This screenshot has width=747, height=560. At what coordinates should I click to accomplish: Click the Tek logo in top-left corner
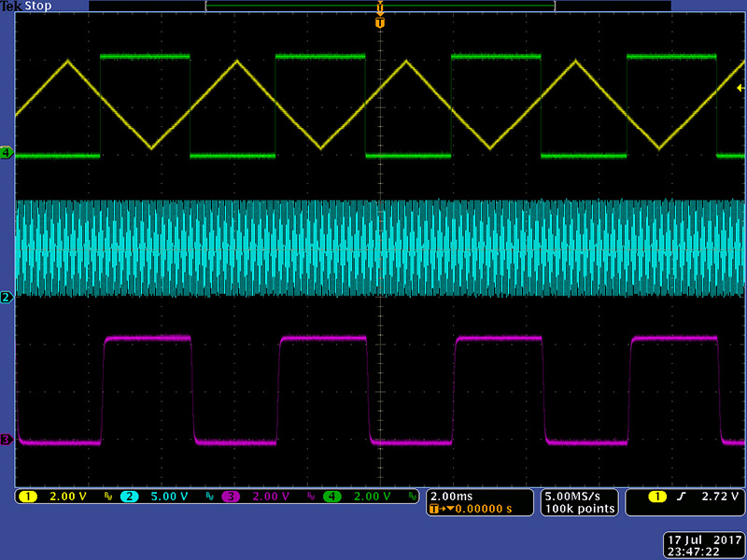(10, 6)
